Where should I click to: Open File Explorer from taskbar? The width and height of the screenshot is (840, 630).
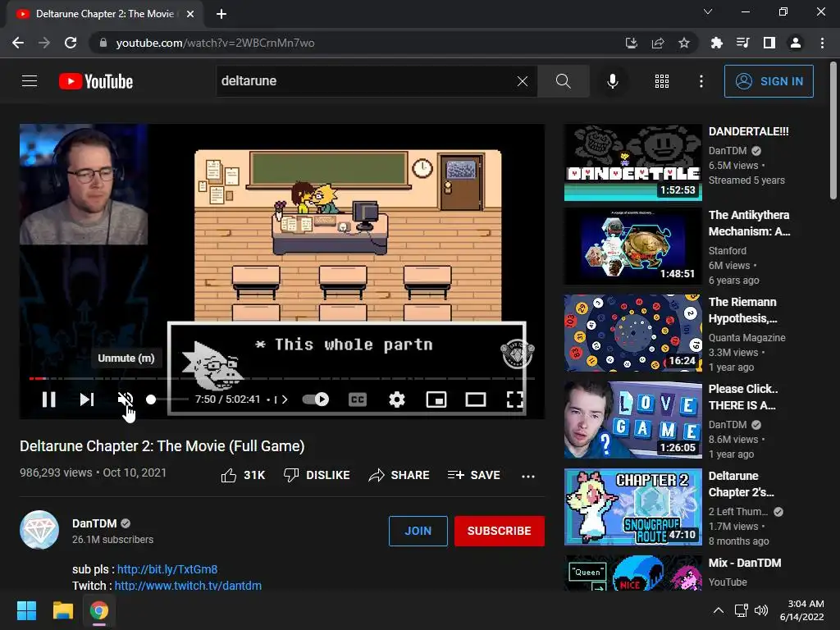click(x=62, y=610)
